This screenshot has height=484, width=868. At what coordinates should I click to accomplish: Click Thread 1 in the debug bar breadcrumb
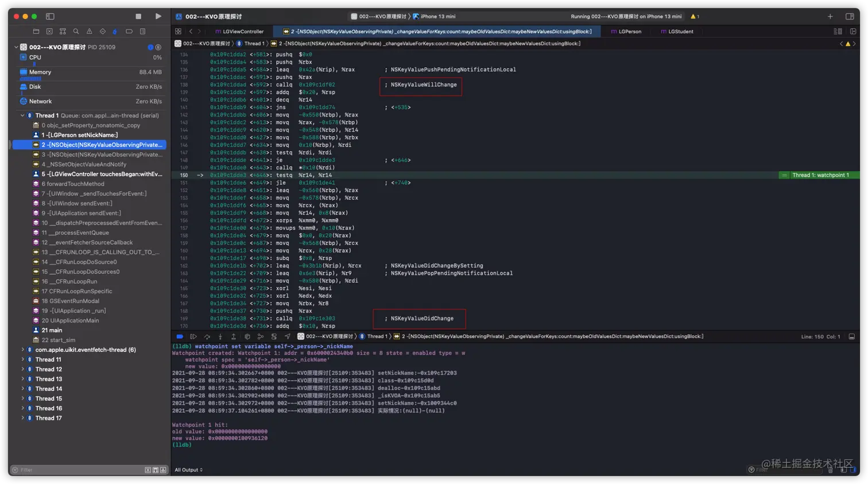374,336
